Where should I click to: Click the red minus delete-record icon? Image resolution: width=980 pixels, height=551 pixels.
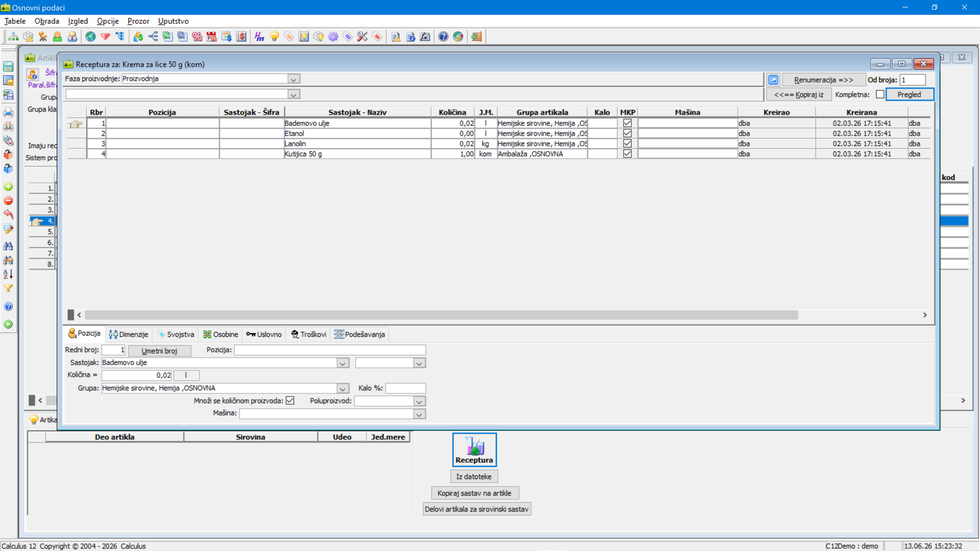click(8, 201)
